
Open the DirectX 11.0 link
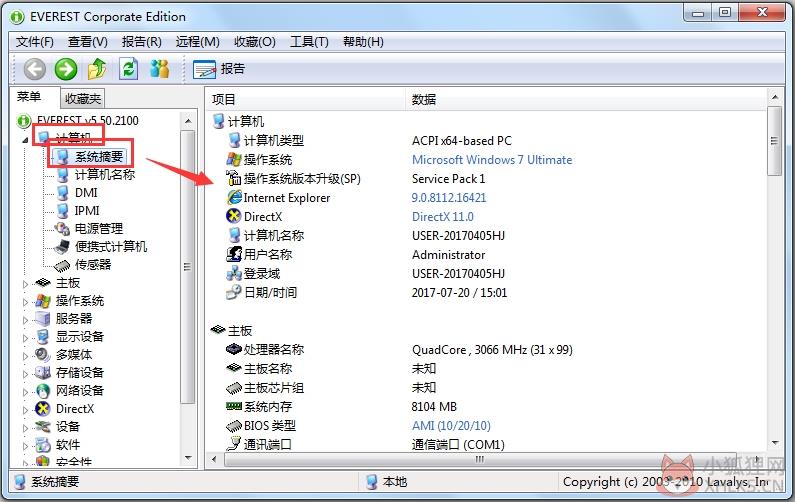(443, 217)
